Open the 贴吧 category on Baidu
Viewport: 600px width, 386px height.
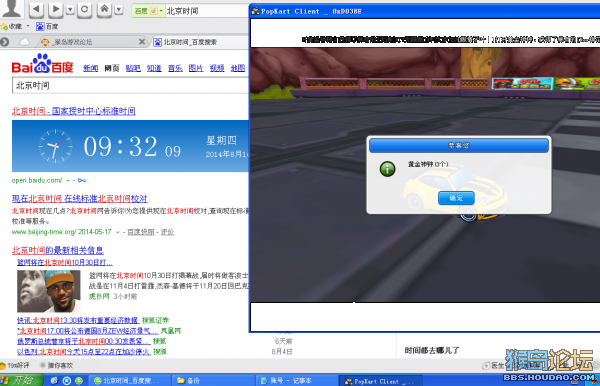click(x=133, y=68)
